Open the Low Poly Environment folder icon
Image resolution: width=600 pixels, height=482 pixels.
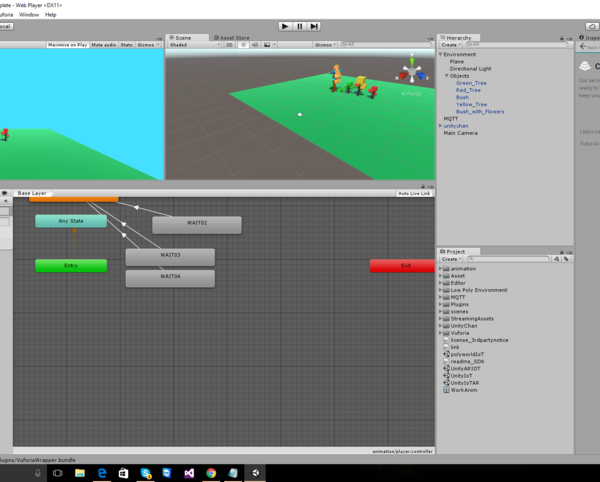[446, 290]
